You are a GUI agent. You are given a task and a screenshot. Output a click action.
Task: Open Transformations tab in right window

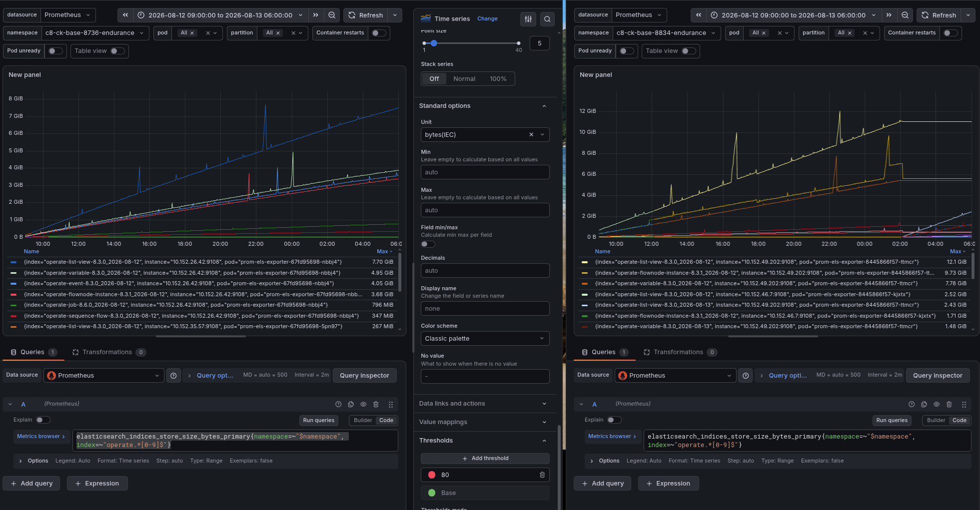(680, 352)
